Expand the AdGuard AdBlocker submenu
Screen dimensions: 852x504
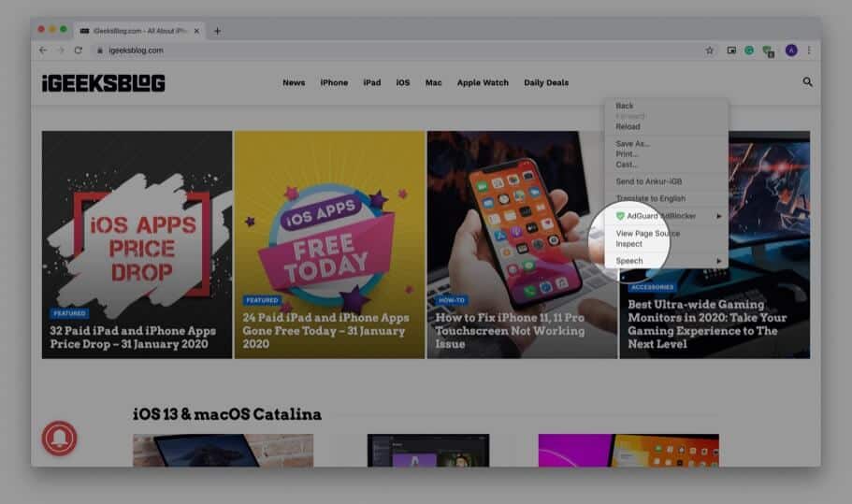pyautogui.click(x=666, y=216)
